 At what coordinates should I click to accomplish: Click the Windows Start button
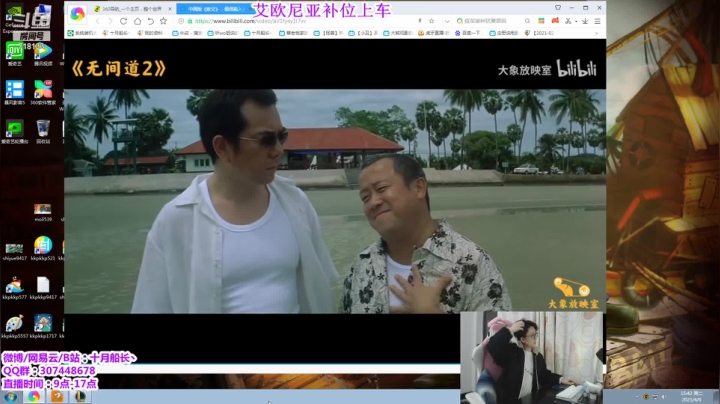click(x=10, y=397)
